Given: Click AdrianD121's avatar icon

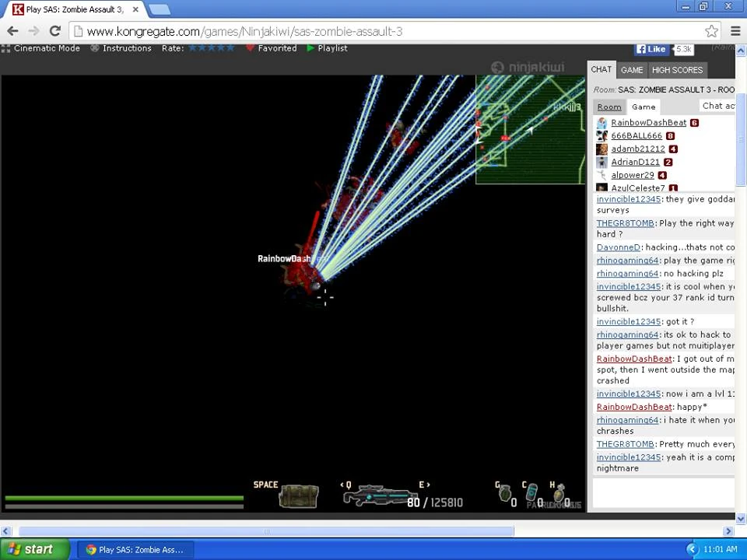Looking at the screenshot, I should tap(601, 162).
